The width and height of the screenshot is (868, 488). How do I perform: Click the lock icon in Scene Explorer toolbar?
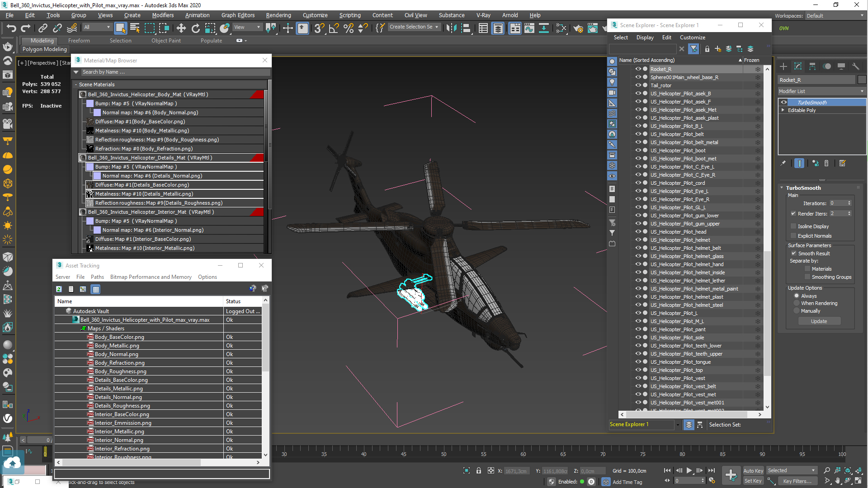(x=707, y=49)
